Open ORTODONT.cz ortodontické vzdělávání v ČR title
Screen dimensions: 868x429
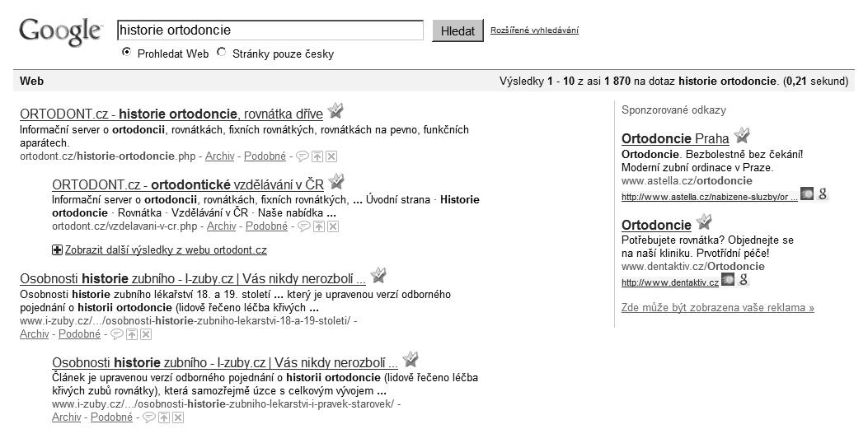tap(188, 184)
